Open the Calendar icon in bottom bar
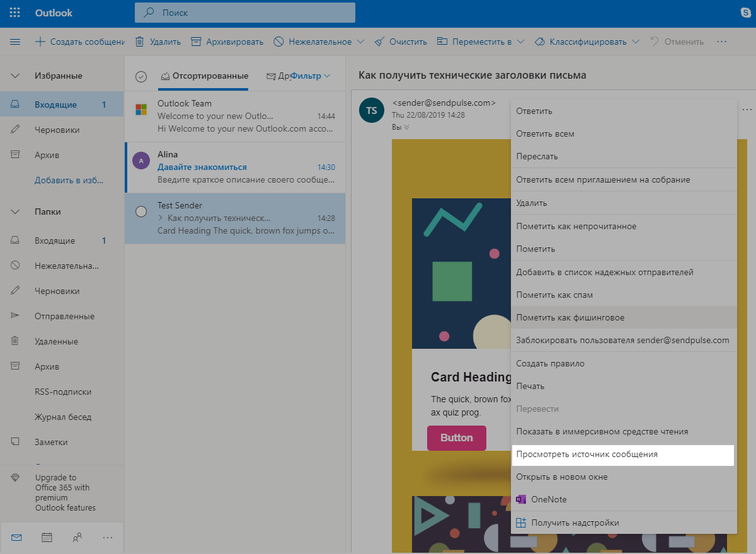Image resolution: width=756 pixels, height=554 pixels. 47,537
